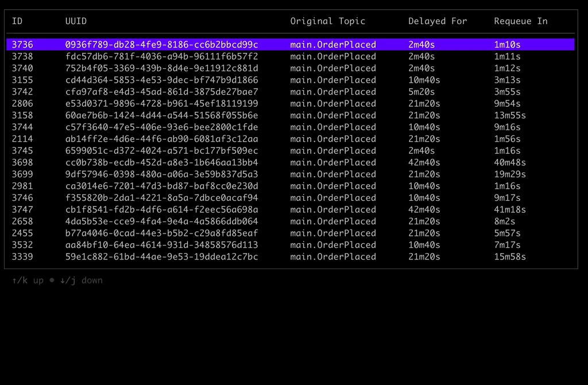588x385 pixels.
Task: Click UUID cfa97af8-e4d3-45ad-861d-3875de27bae7
Action: tap(161, 92)
